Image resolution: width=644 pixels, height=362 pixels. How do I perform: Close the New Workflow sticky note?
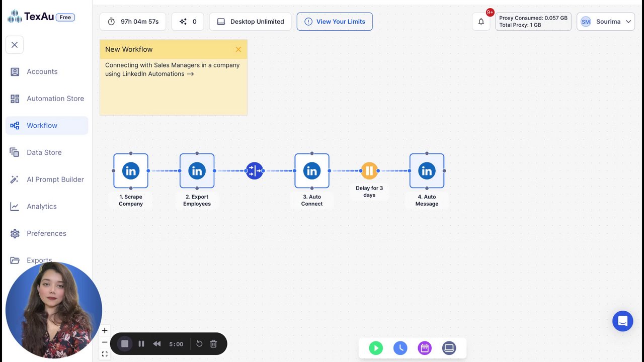(x=238, y=49)
